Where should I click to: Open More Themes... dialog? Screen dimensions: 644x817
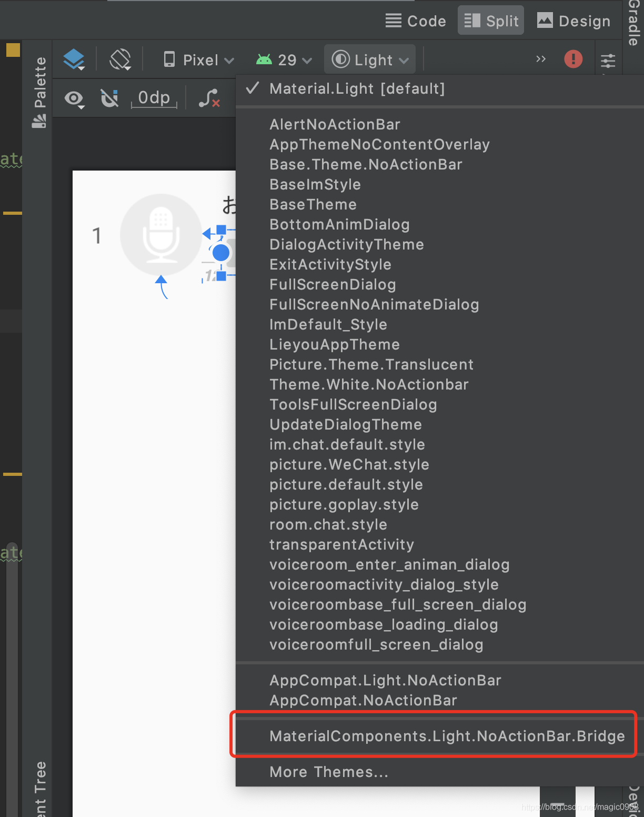point(440,772)
